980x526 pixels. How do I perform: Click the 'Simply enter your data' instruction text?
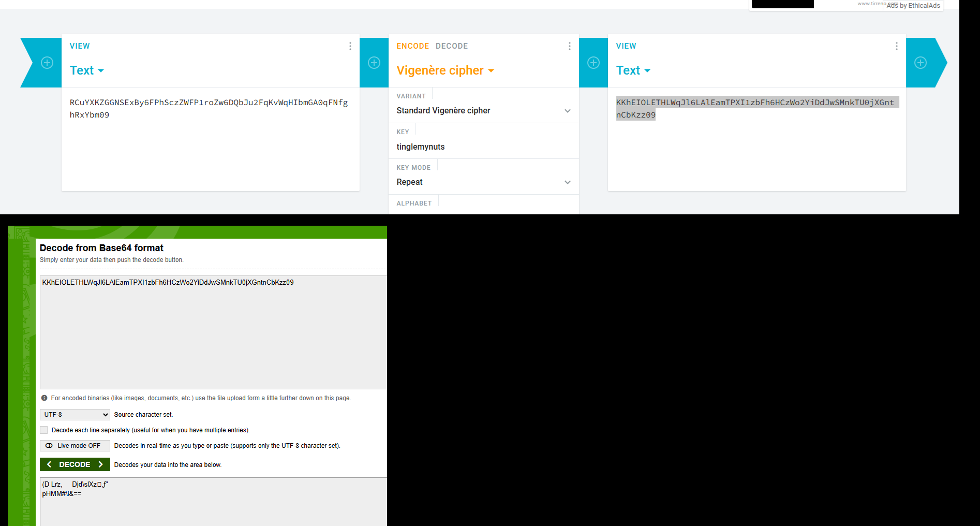click(x=112, y=260)
